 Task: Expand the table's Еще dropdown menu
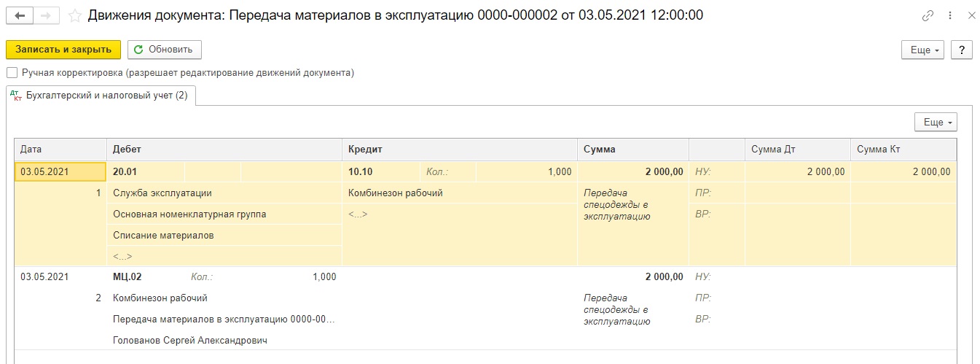click(936, 122)
